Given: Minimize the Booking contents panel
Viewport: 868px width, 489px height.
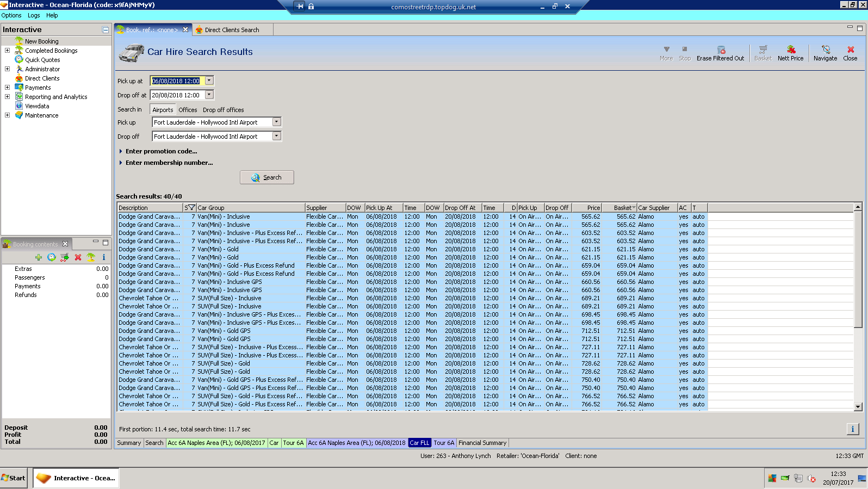Looking at the screenshot, I should (96, 241).
